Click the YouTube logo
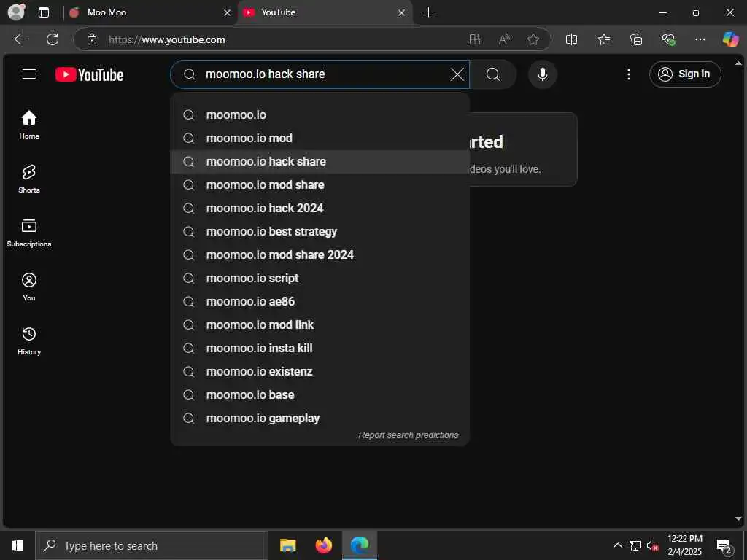The image size is (747, 560). coord(89,75)
